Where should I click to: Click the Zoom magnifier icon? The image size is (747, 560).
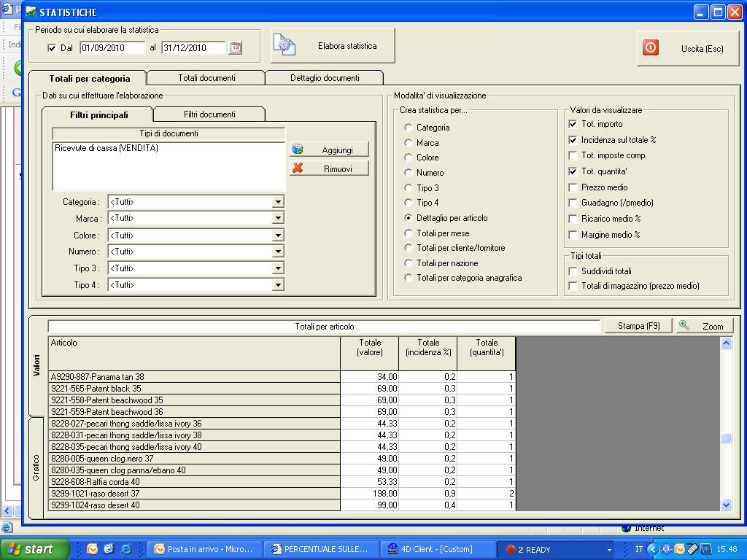(x=684, y=326)
